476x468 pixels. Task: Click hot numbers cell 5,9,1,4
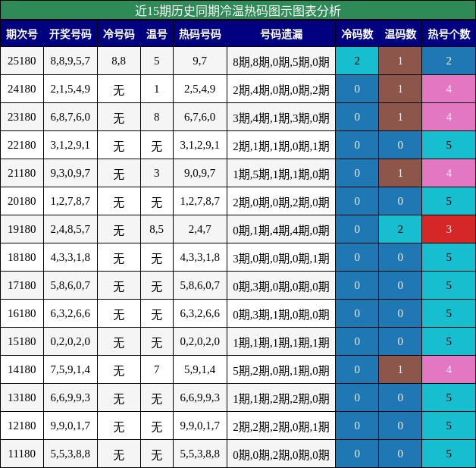[x=200, y=369]
